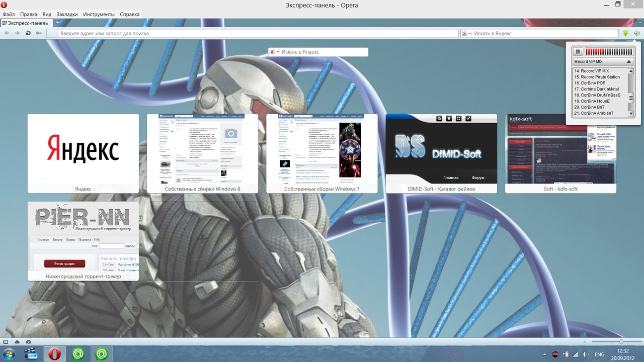
Task: Open the Soft - kdfx-soft tile
Action: (x=561, y=153)
